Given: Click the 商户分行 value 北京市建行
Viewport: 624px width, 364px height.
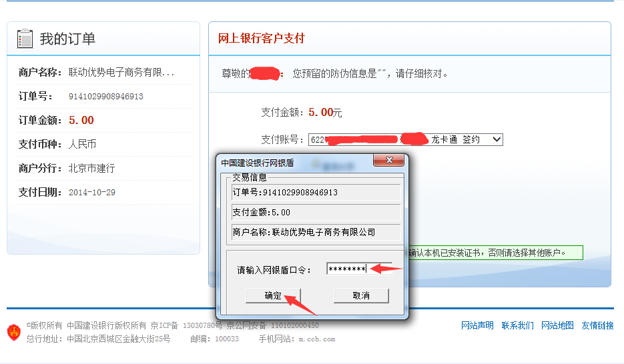Looking at the screenshot, I should (91, 169).
